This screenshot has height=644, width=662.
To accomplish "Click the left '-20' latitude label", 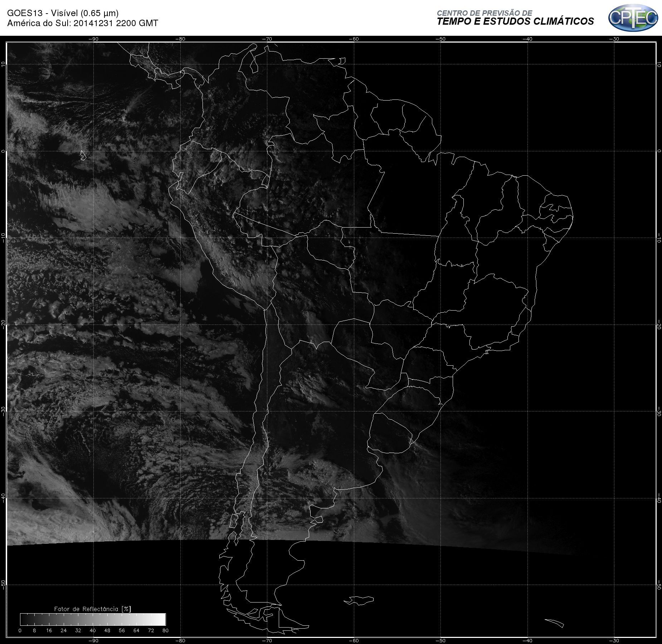I will point(3,325).
